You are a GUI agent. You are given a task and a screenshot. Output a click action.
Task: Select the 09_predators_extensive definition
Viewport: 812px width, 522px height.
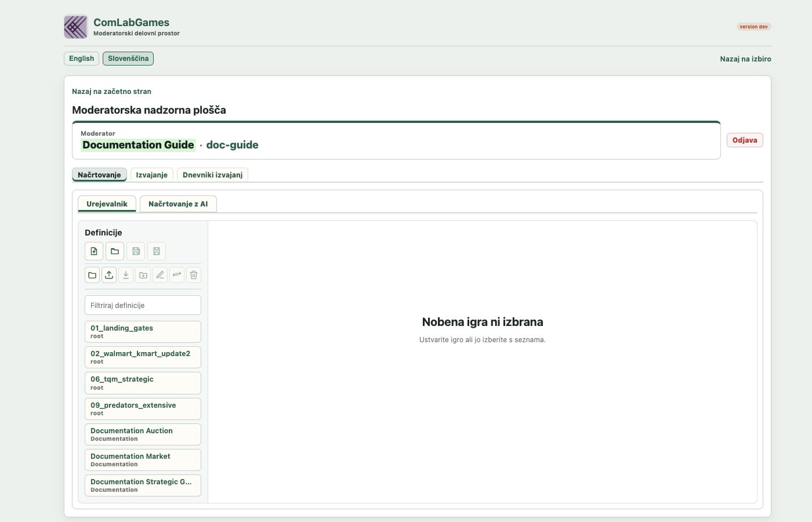point(143,409)
